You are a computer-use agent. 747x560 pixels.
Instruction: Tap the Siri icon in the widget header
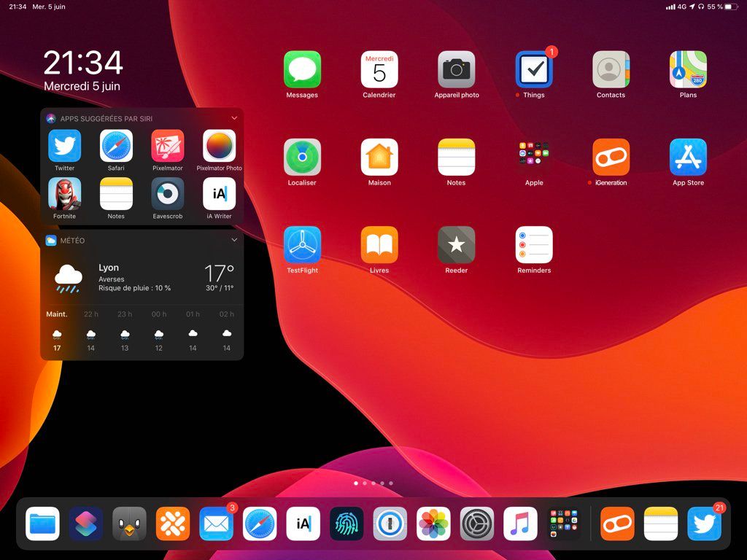[51, 119]
